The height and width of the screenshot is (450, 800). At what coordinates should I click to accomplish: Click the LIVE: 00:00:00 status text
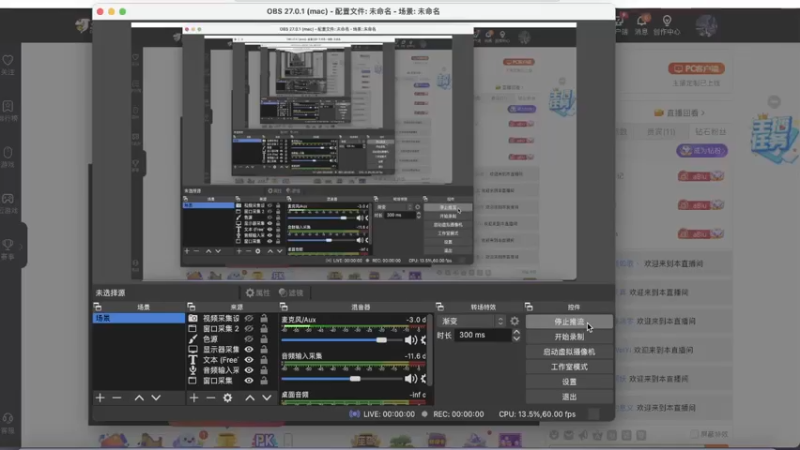[389, 414]
